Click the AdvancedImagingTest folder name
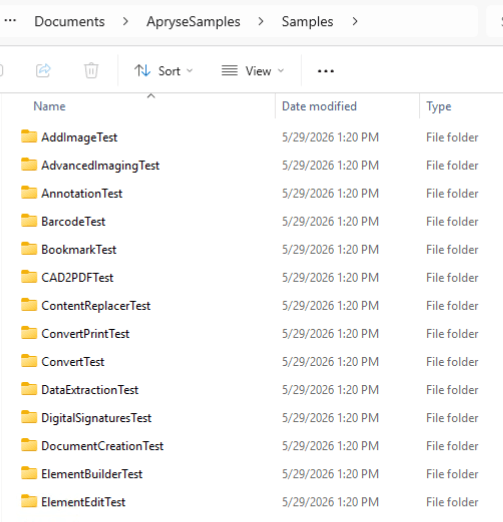503x522 pixels. [x=100, y=166]
